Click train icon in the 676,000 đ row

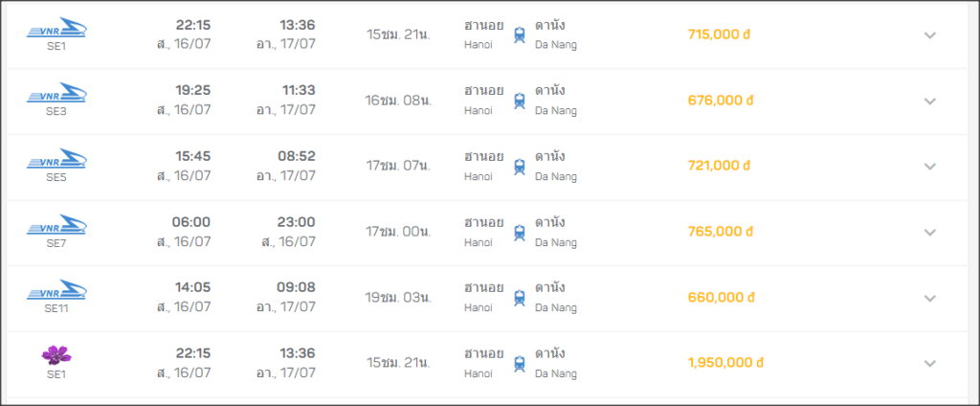pos(520,101)
